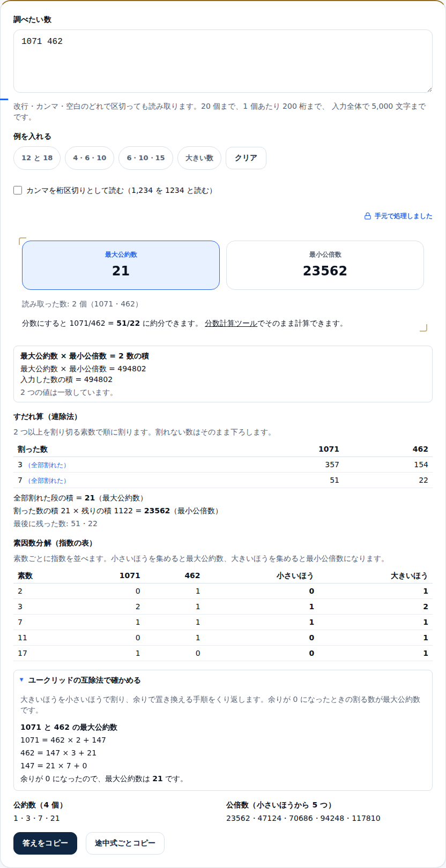Viewport: 446px width, 868px height.
Task: Open the 分数計算ツール link
Action: (231, 324)
